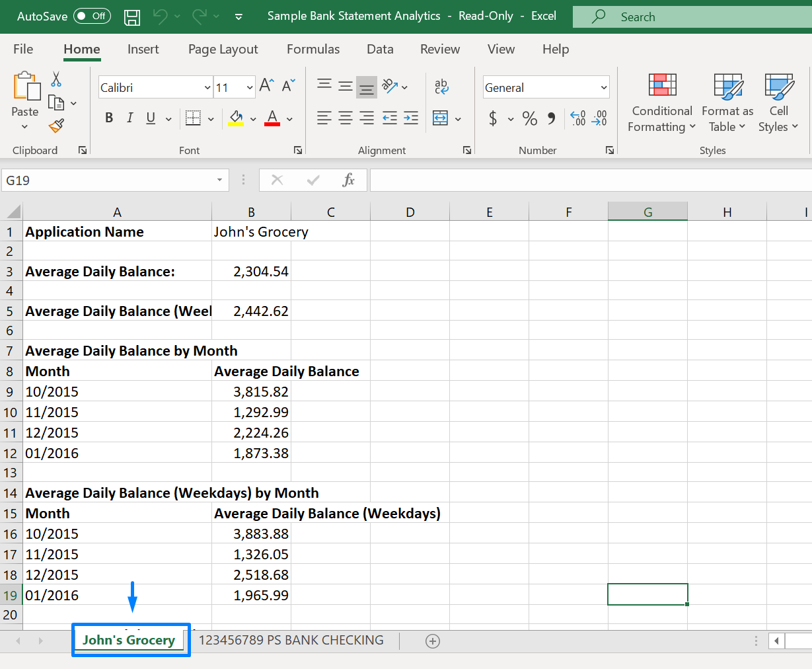The height and width of the screenshot is (669, 812).
Task: Click the Save icon in title bar
Action: pyautogui.click(x=132, y=17)
